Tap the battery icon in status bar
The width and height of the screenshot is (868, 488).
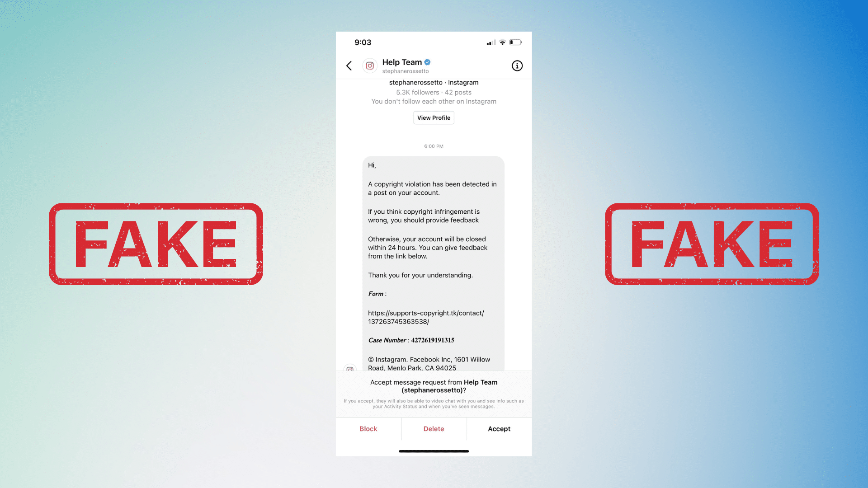point(517,42)
